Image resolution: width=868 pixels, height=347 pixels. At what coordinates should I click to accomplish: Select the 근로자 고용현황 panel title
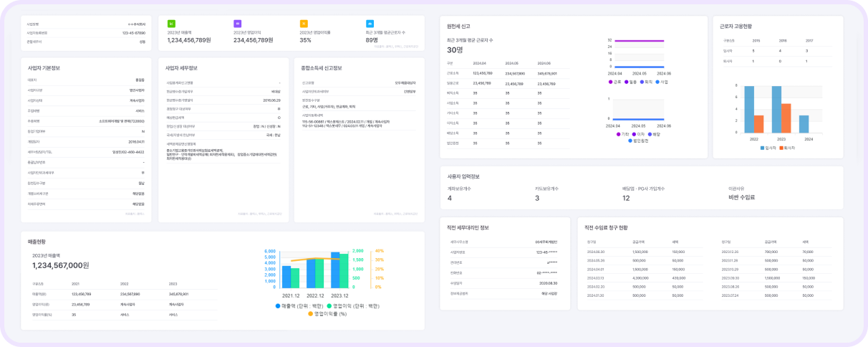[x=736, y=26]
